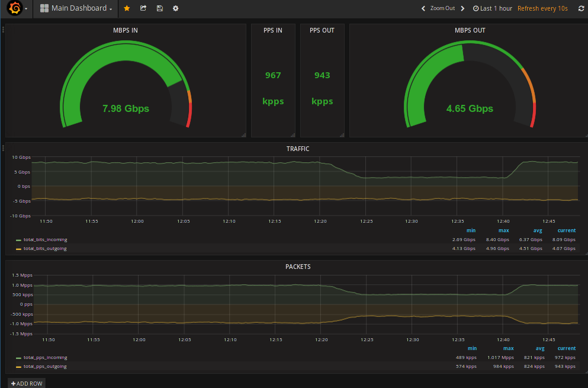Click the refresh icon in top bar
The height and width of the screenshot is (388, 588).
(x=581, y=8)
